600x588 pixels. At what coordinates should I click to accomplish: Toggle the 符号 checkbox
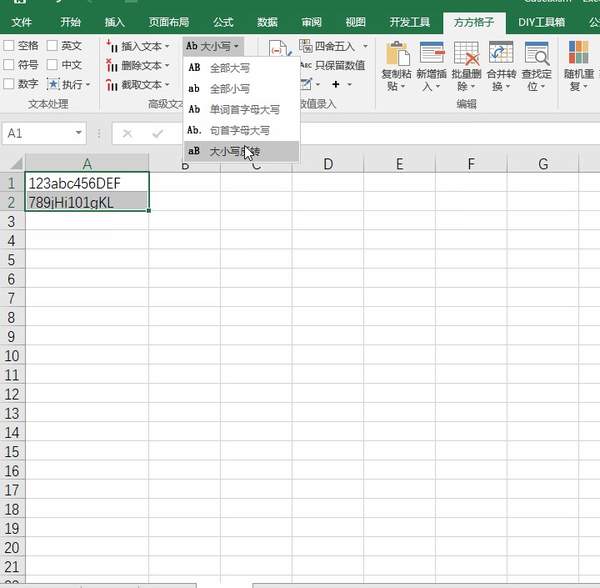[9, 65]
